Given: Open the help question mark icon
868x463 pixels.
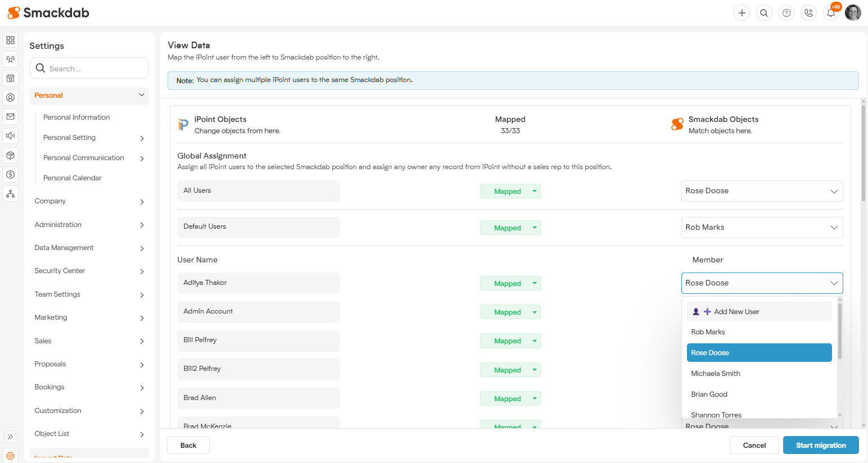Looking at the screenshot, I should pos(786,13).
